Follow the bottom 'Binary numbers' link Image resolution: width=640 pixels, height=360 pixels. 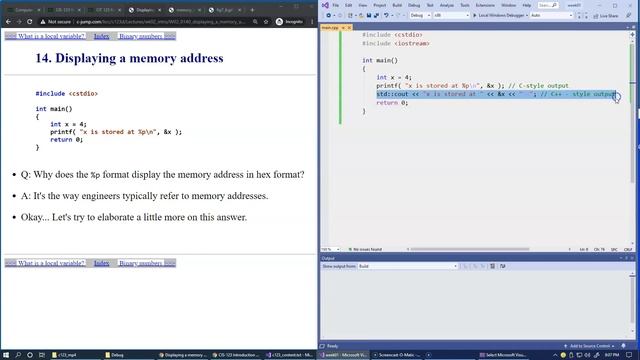click(141, 263)
